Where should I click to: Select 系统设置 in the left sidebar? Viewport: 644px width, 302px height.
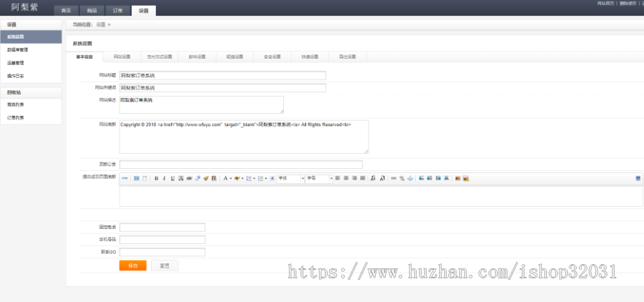(31, 36)
